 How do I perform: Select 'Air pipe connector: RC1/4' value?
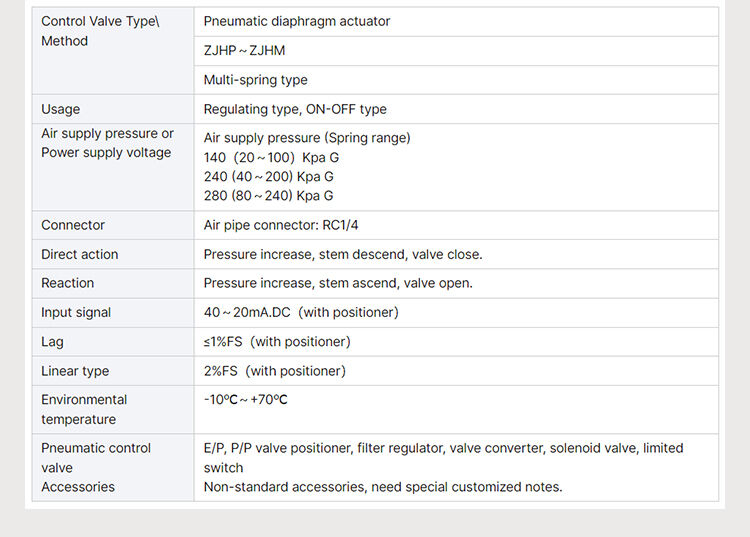(x=281, y=225)
